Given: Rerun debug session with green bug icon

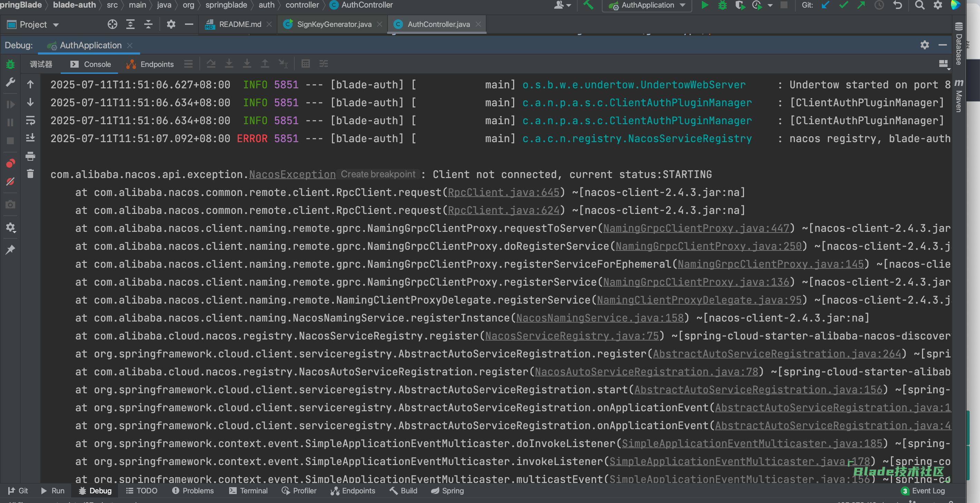Looking at the screenshot, I should tap(10, 64).
